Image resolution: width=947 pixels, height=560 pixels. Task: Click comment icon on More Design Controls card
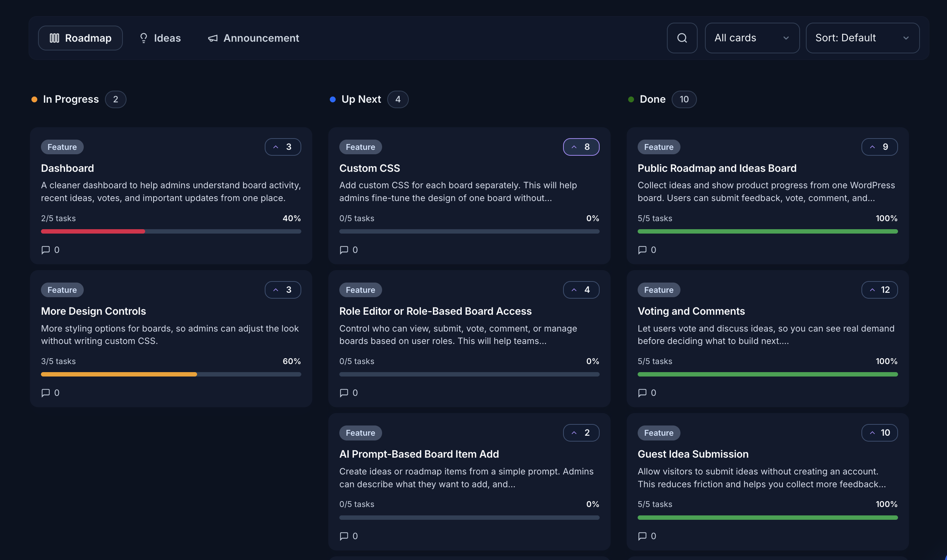point(46,393)
